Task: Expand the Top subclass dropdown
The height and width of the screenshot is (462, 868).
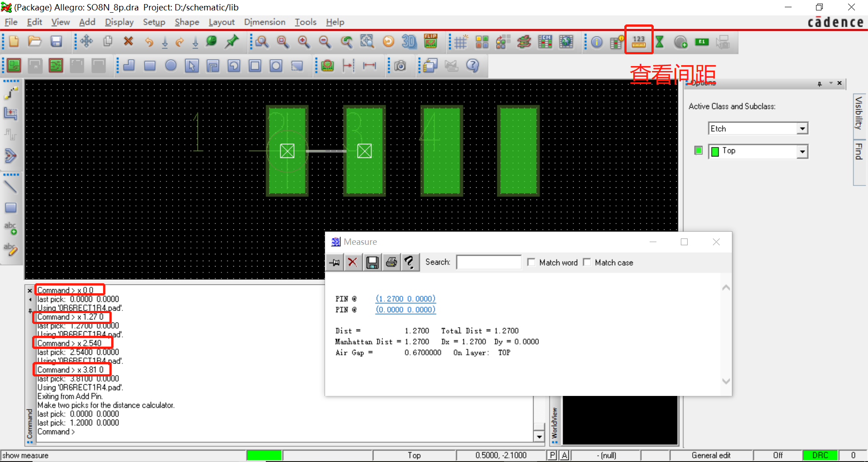Action: (x=802, y=152)
